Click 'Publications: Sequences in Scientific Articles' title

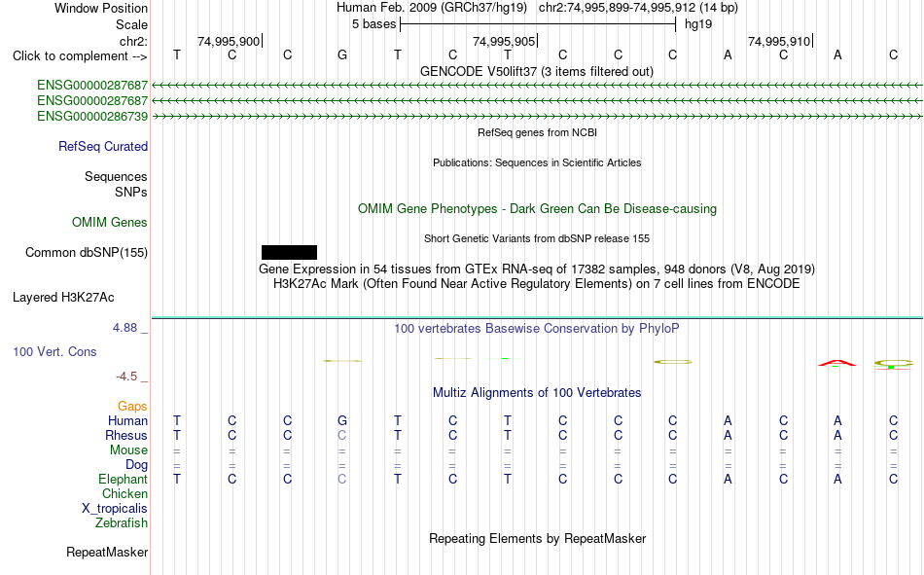pos(537,162)
